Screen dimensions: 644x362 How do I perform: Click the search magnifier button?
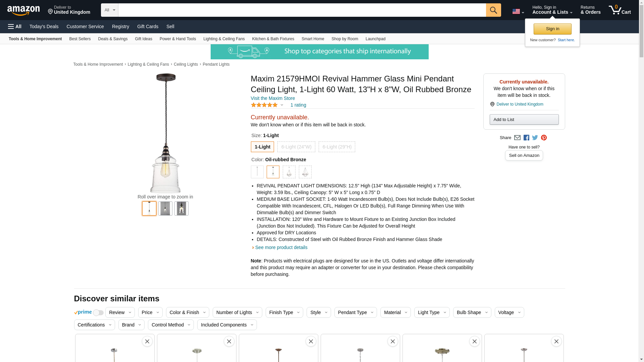pos(493,10)
